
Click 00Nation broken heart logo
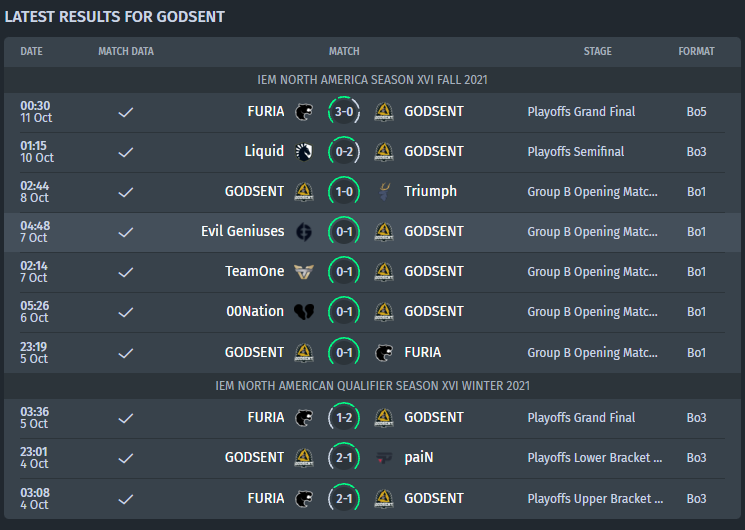pyautogui.click(x=304, y=312)
